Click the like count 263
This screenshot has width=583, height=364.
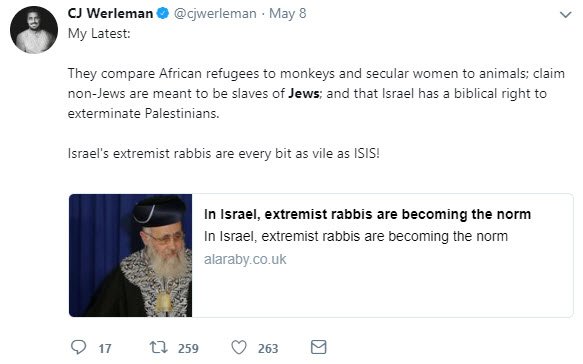coord(268,349)
